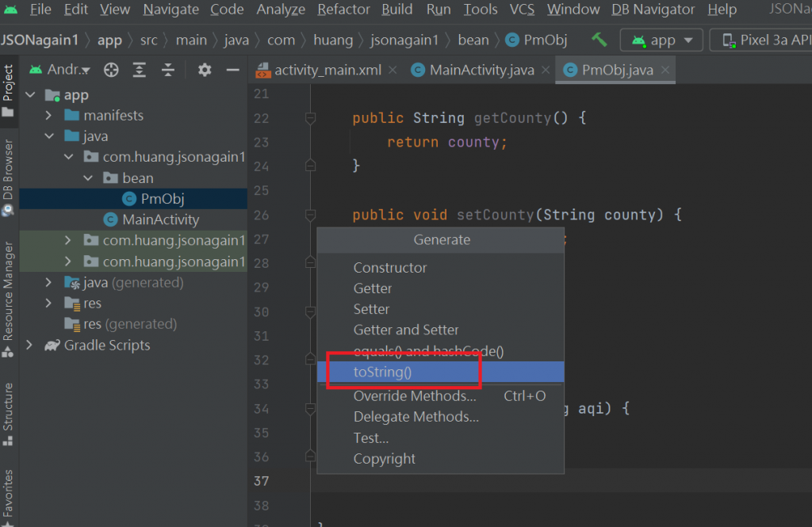Choose Setter in Generate popup
Viewport: 812px width, 527px height.
[440, 309]
